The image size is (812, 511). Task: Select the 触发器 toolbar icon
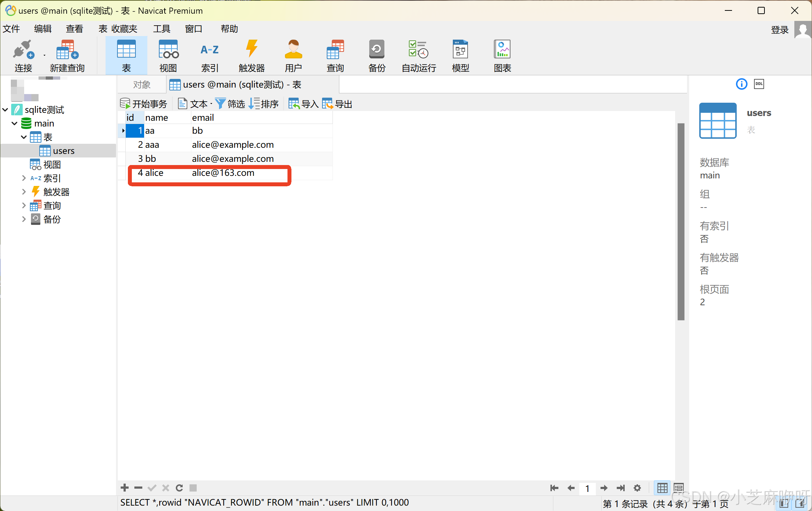[x=251, y=55]
